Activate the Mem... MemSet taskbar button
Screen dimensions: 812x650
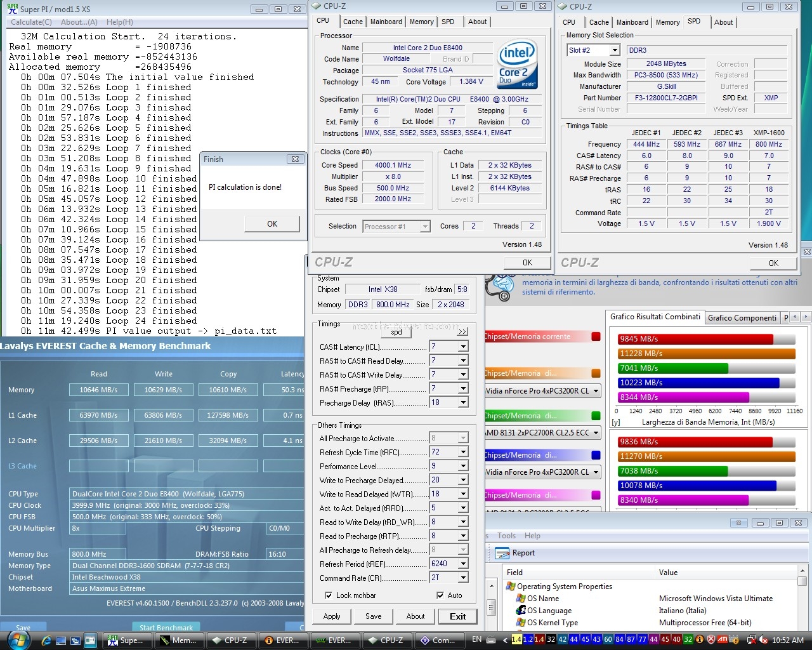180,640
